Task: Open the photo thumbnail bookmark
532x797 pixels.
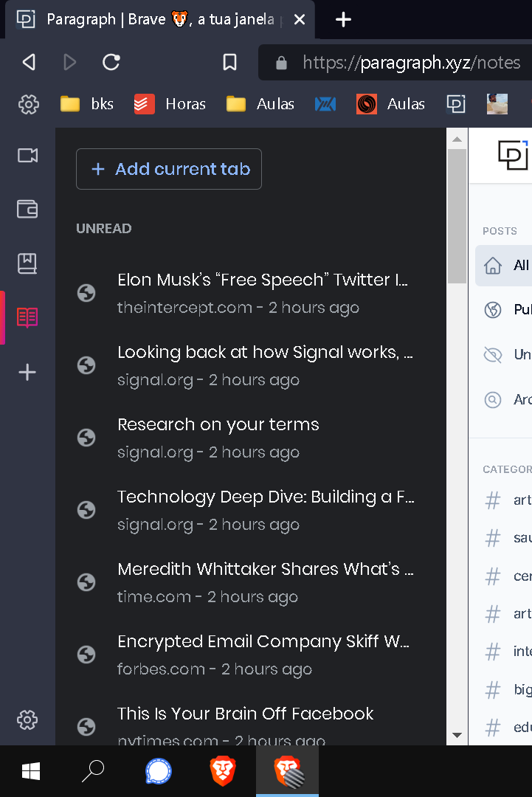Action: (497, 104)
